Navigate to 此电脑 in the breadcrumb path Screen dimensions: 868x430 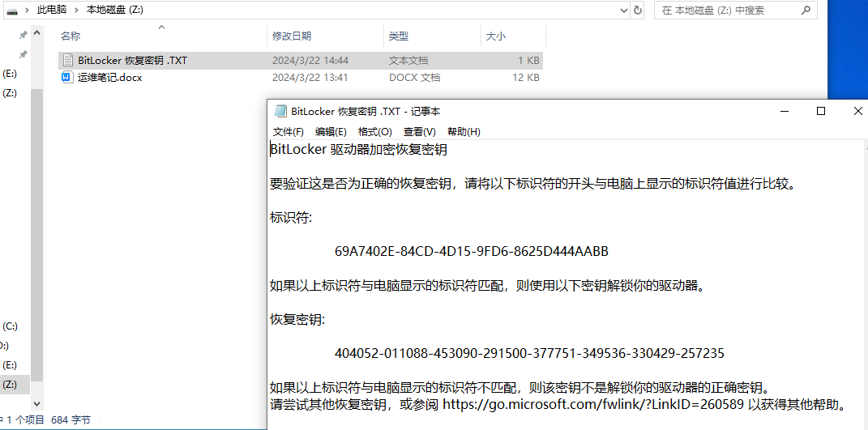click(53, 11)
